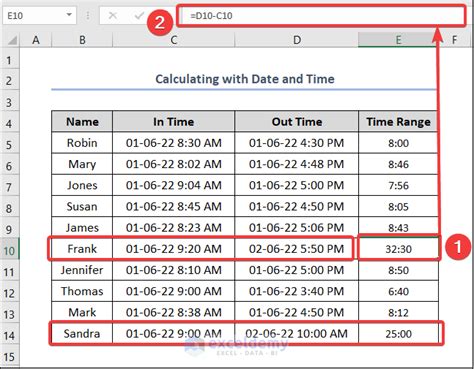Screen dimensions: 474x369
Task: Click James's Out Time '01-06-22 5:06 PM'
Action: pos(297,227)
